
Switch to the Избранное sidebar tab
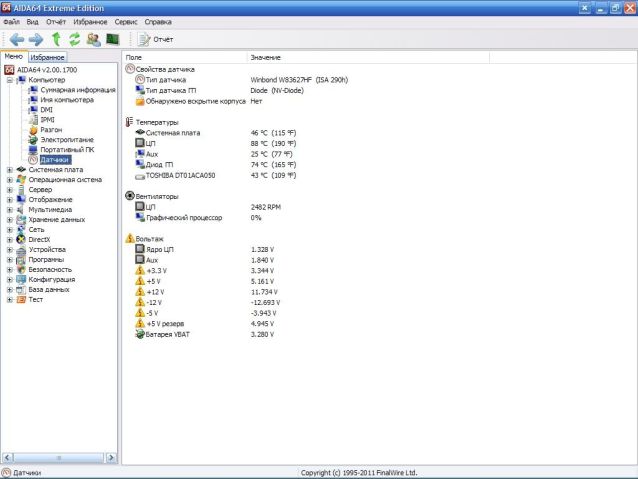[47, 57]
